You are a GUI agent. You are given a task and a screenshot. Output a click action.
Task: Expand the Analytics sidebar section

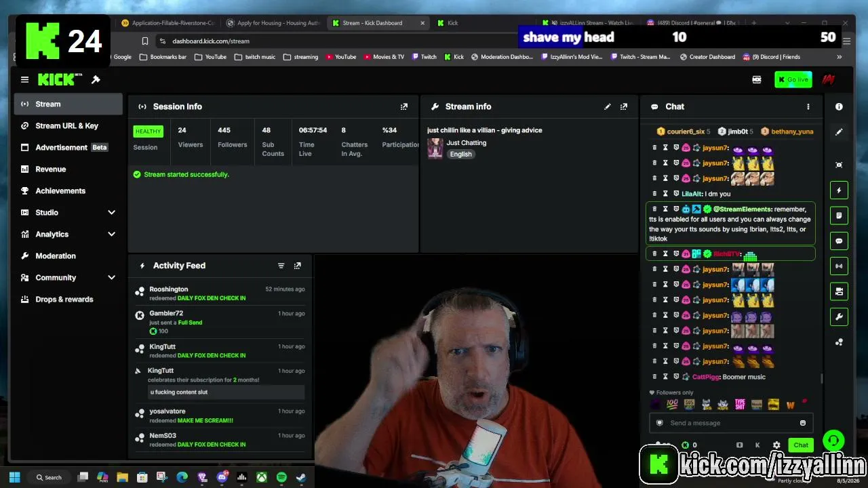pyautogui.click(x=111, y=235)
